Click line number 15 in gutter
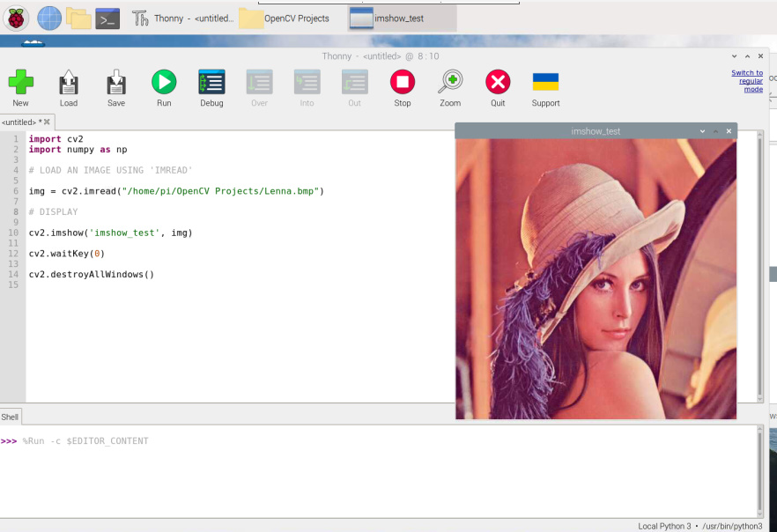Screen dimensions: 777x532 pyautogui.click(x=13, y=284)
